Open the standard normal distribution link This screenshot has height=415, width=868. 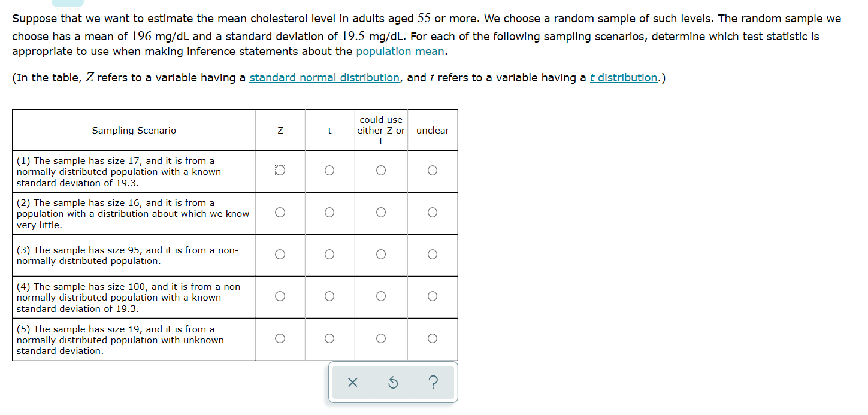(324, 78)
